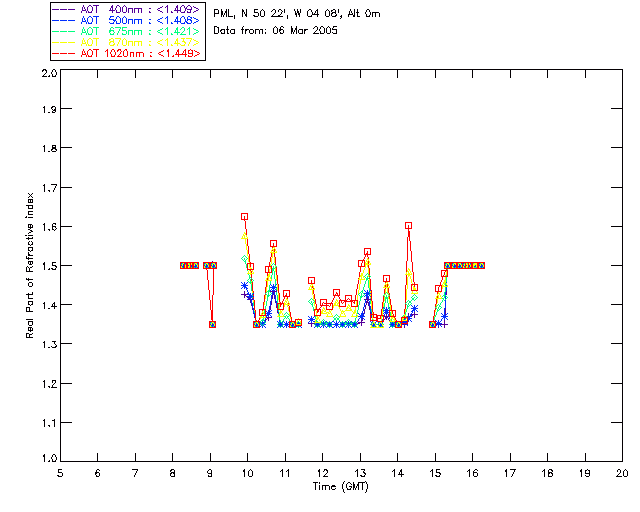Click the x-axis label 20
640x512 pixels.
(622, 473)
